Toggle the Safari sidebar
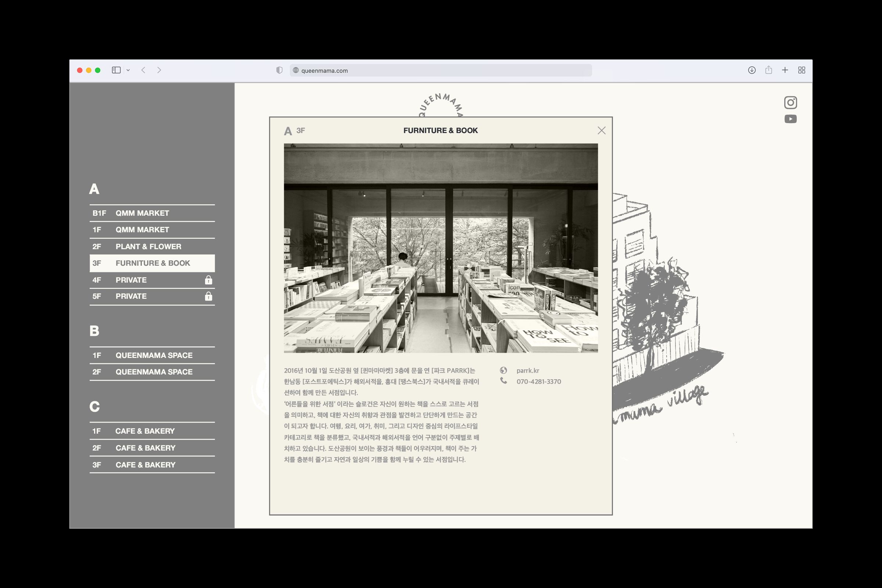 (x=116, y=70)
